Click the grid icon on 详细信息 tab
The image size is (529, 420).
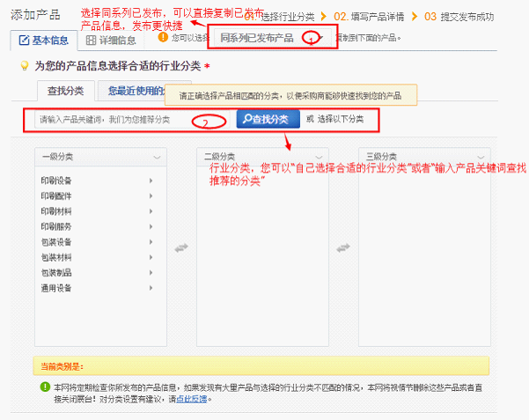[93, 41]
